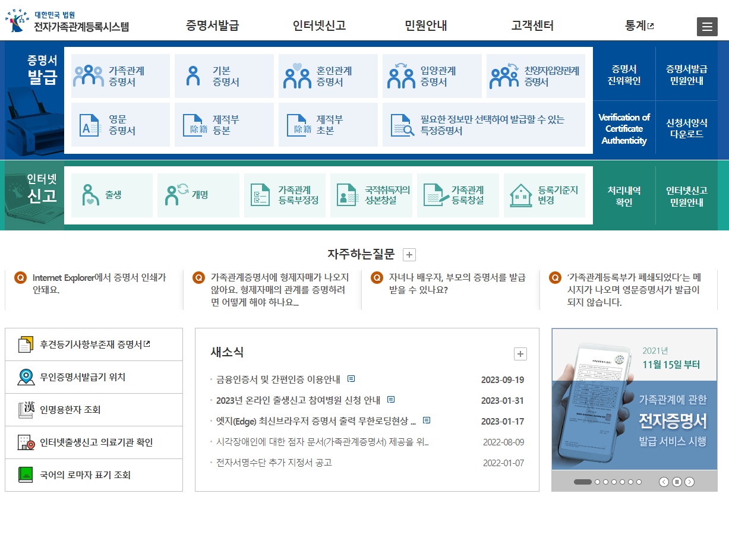The image size is (729, 560).
Task: Open 등록기준지 변경 house icon
Action: (x=520, y=195)
